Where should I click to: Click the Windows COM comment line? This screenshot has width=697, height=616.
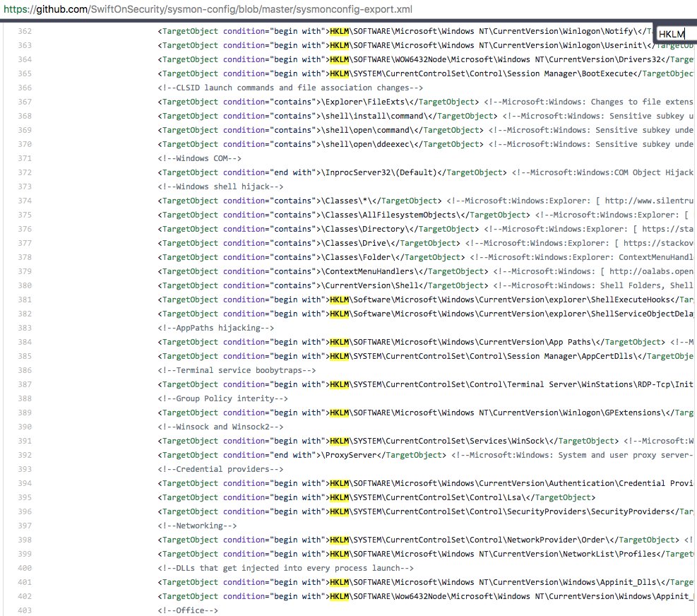click(x=200, y=158)
